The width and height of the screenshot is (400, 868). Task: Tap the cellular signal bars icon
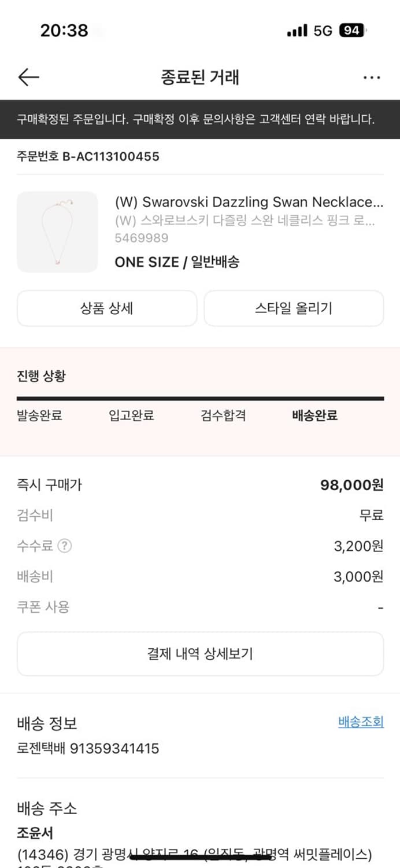coord(296,32)
